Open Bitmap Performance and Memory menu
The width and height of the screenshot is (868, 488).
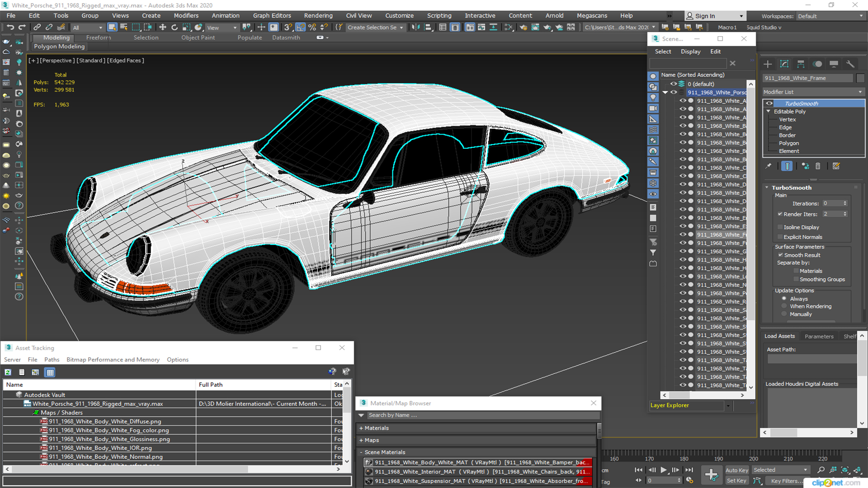click(113, 360)
